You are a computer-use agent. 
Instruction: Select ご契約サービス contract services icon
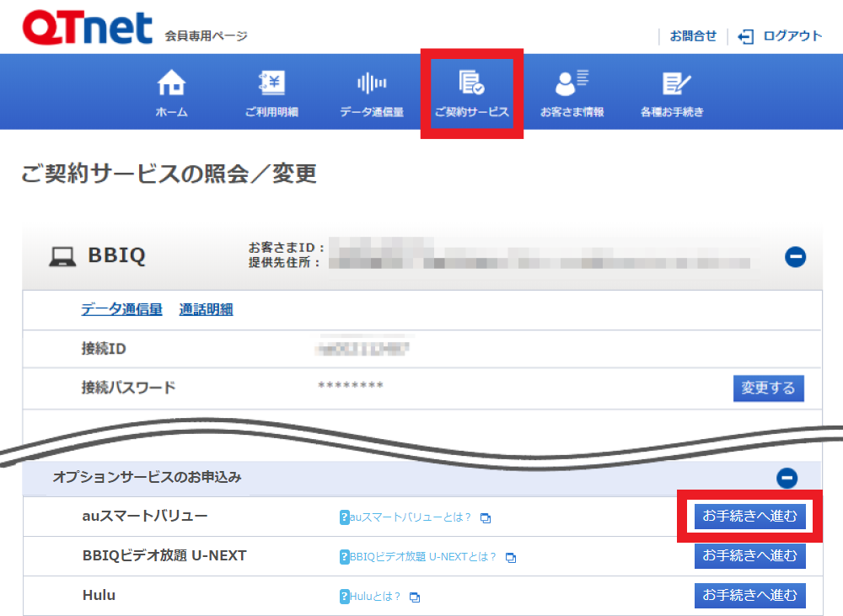(471, 83)
